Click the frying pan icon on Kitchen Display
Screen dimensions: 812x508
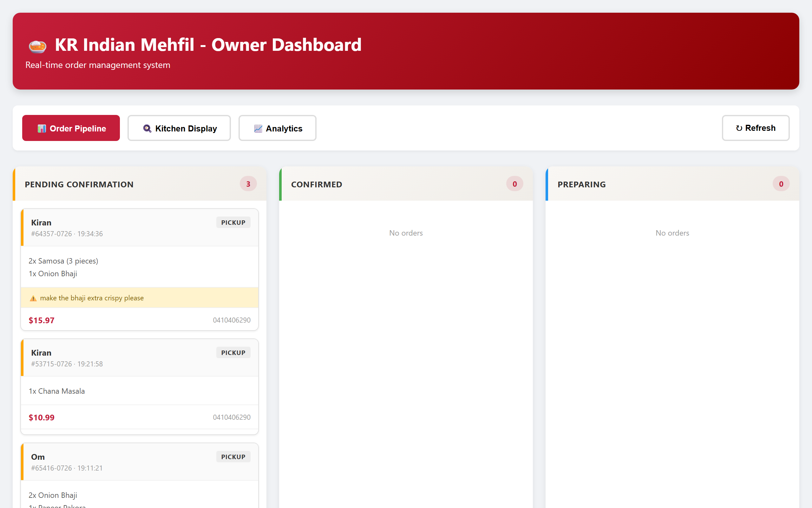(x=147, y=129)
